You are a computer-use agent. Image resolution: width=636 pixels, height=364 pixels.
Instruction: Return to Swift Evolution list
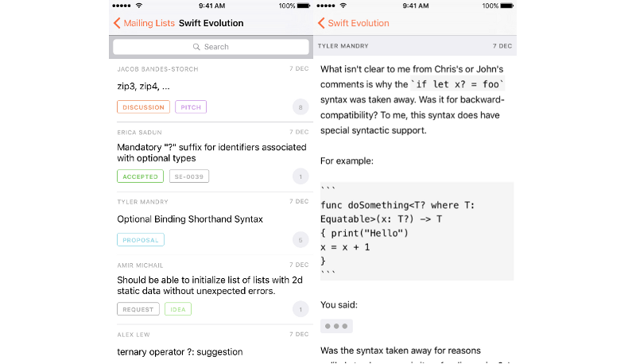pyautogui.click(x=354, y=23)
